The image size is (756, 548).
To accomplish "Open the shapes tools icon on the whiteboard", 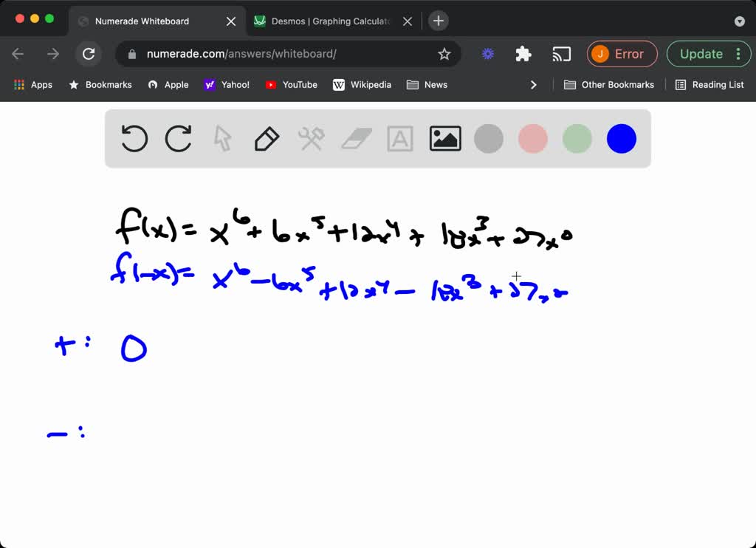I will [x=311, y=138].
